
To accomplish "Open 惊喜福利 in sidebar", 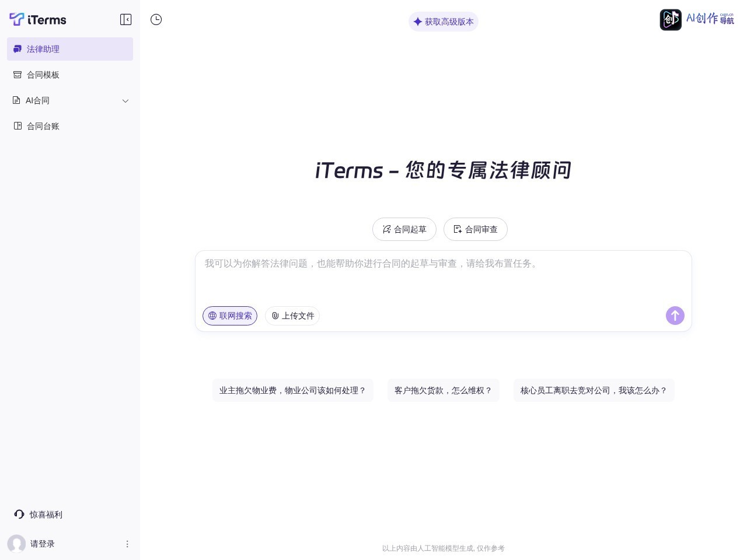I will click(x=39, y=514).
